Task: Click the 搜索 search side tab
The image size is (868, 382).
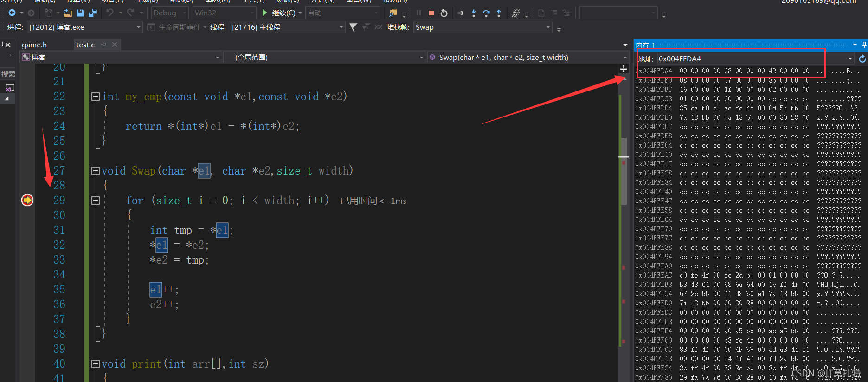Action: (x=8, y=74)
